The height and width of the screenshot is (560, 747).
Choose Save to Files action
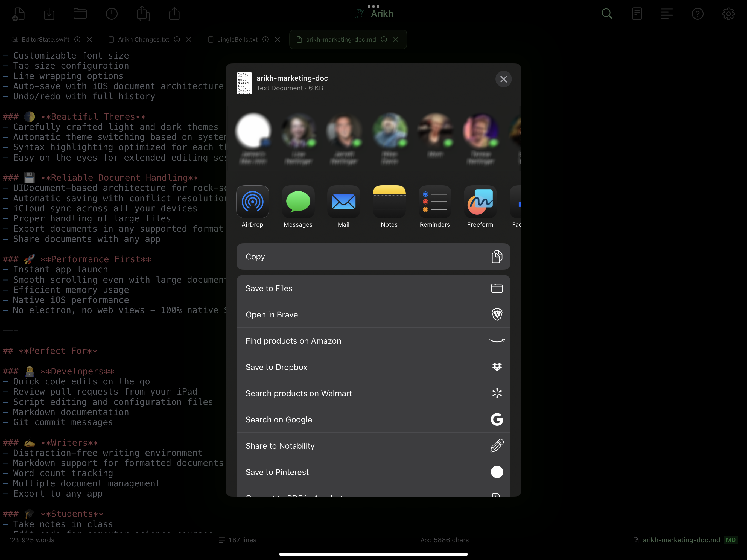[x=373, y=288]
